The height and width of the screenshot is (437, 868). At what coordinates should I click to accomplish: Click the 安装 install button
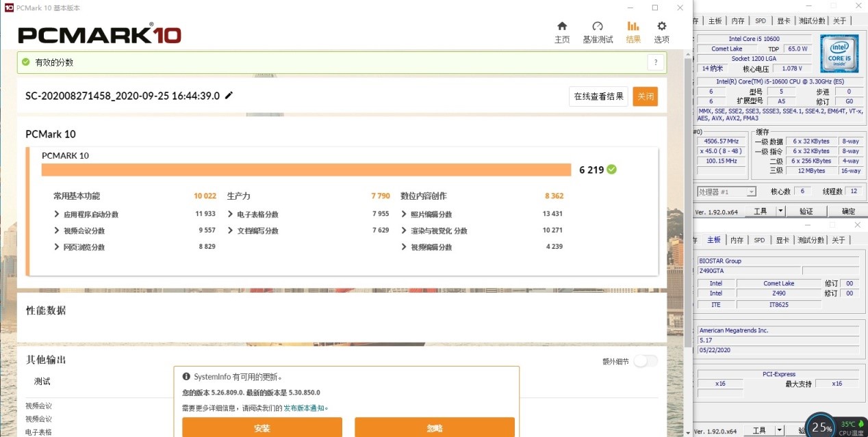pos(262,427)
